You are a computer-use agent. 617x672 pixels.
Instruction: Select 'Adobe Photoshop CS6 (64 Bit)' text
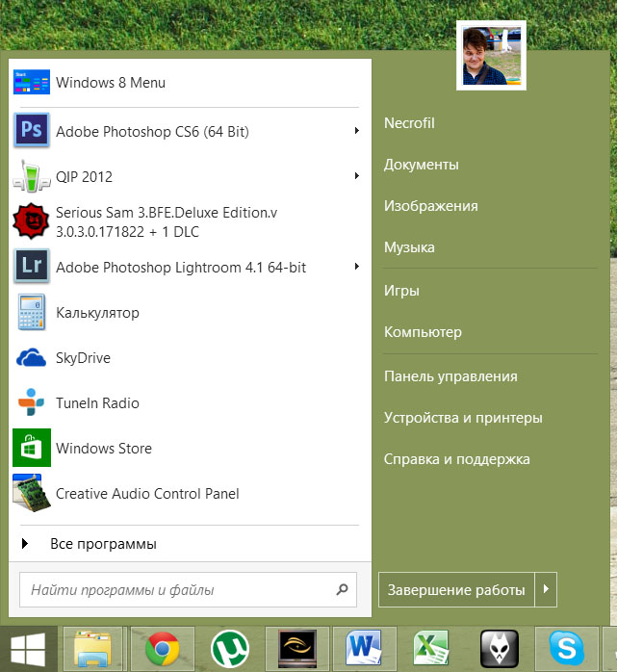[152, 132]
